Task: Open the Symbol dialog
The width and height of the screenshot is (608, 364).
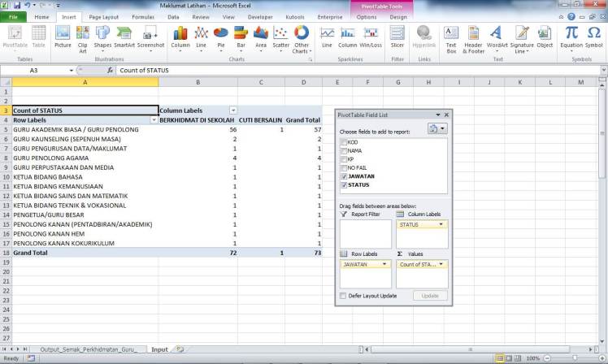Action: [x=593, y=37]
